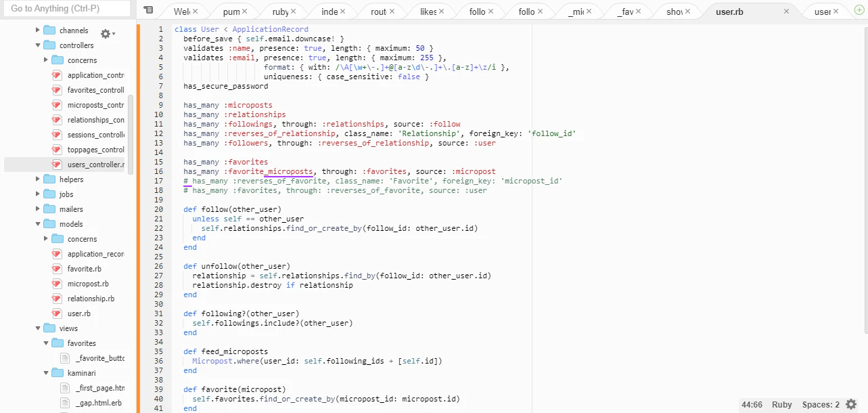868x413 pixels.
Task: Click 'class User < ApplicationRecord' line
Action: [241, 29]
